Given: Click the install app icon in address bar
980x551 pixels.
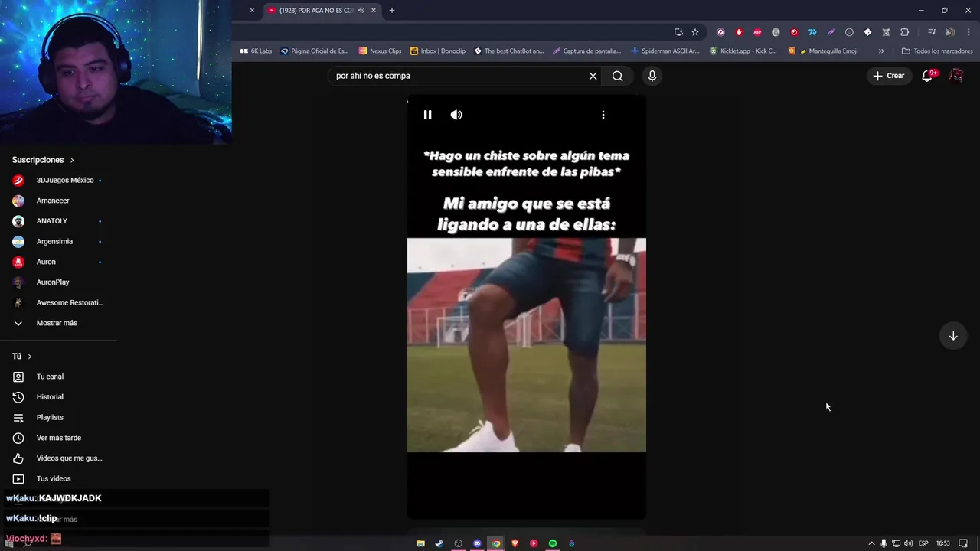Looking at the screenshot, I should click(678, 32).
